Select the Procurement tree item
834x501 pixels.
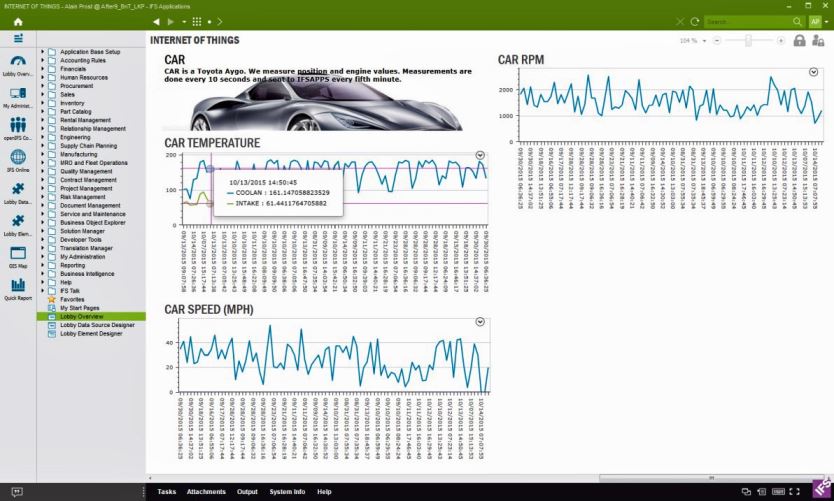pos(76,86)
